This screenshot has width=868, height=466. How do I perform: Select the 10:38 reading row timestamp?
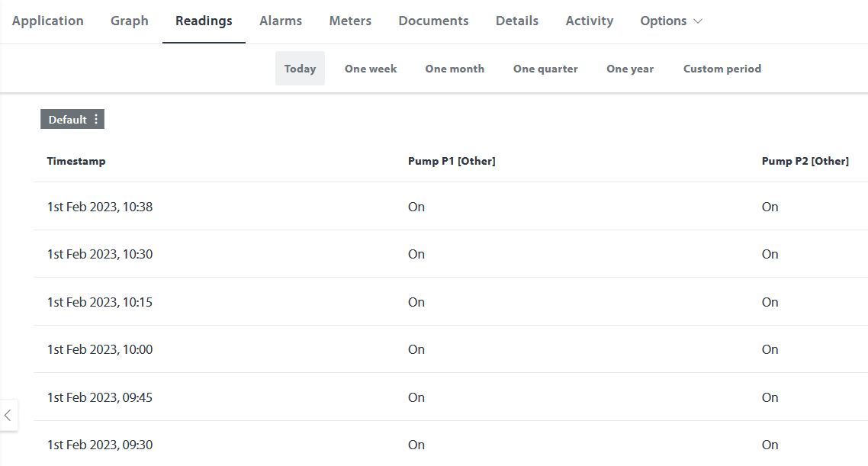pyautogui.click(x=100, y=207)
